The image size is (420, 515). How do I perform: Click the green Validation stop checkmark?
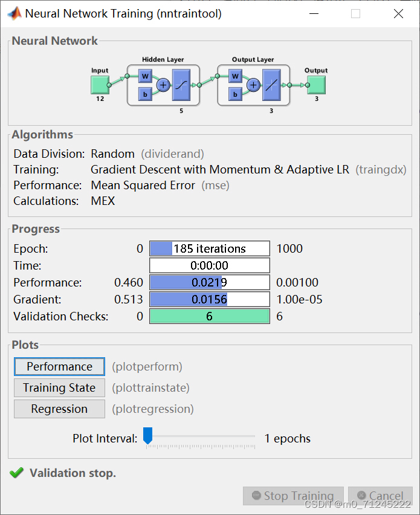16,473
